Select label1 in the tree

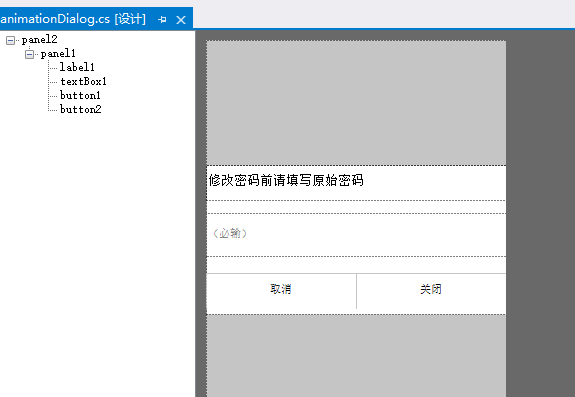(x=77, y=67)
